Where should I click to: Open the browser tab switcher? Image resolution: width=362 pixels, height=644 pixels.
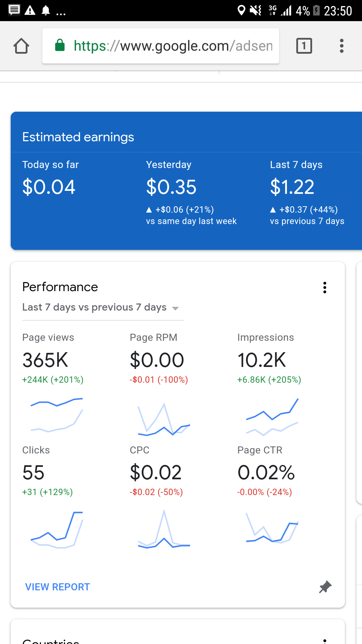pyautogui.click(x=304, y=46)
